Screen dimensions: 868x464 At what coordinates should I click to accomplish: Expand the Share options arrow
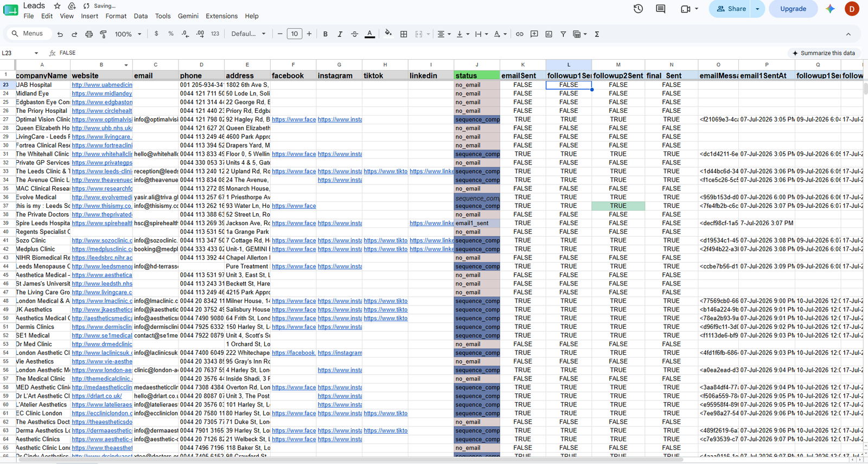pyautogui.click(x=758, y=9)
